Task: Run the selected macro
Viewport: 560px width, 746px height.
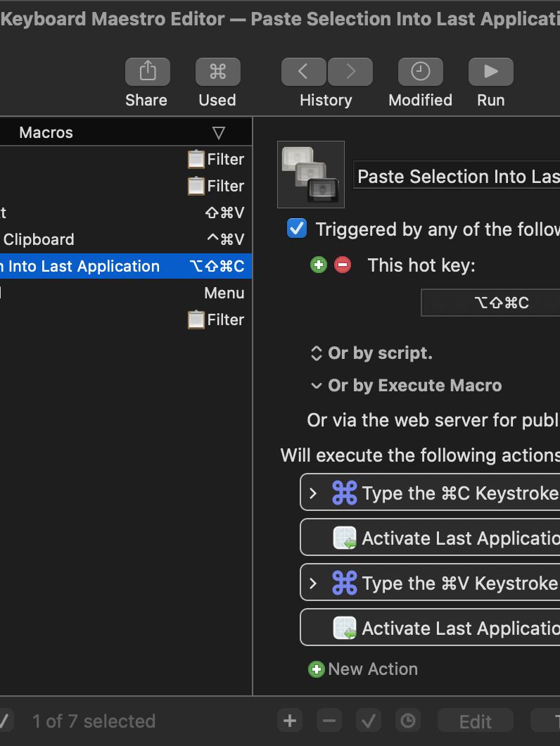Action: (x=491, y=72)
